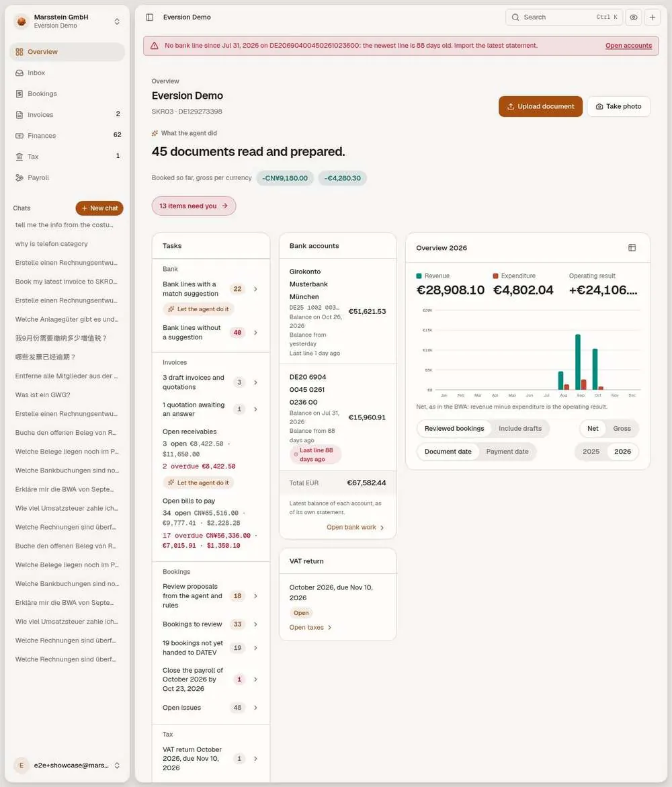Click the Invoices document icon

point(19,115)
